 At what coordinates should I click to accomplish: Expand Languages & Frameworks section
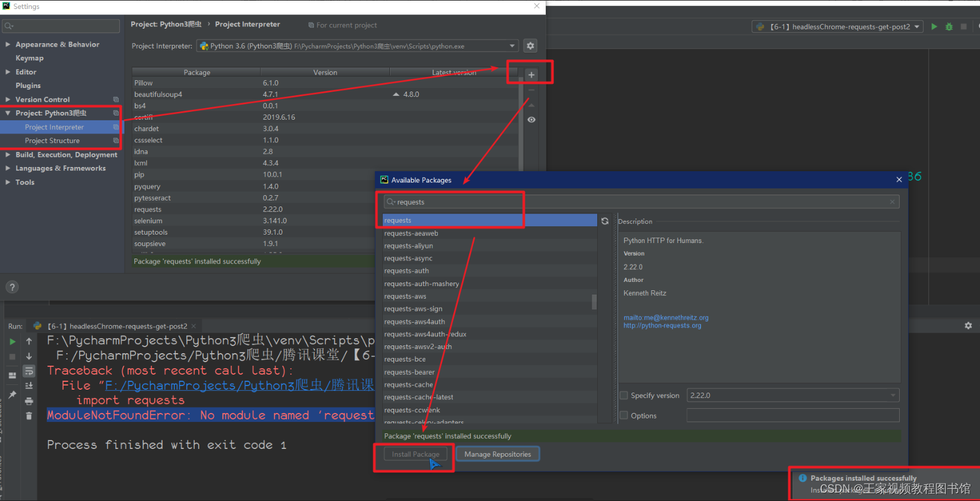pos(8,168)
